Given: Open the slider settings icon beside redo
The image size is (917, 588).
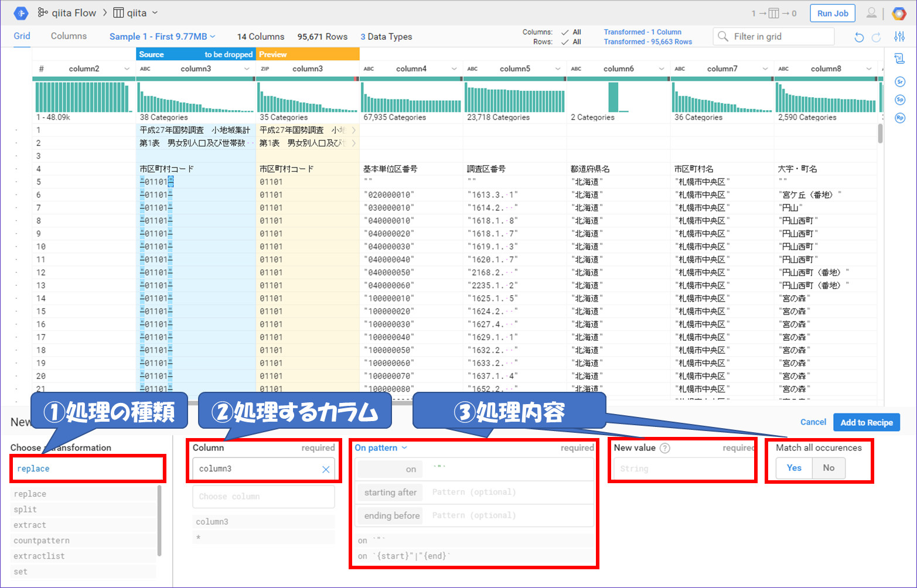Looking at the screenshot, I should (899, 37).
